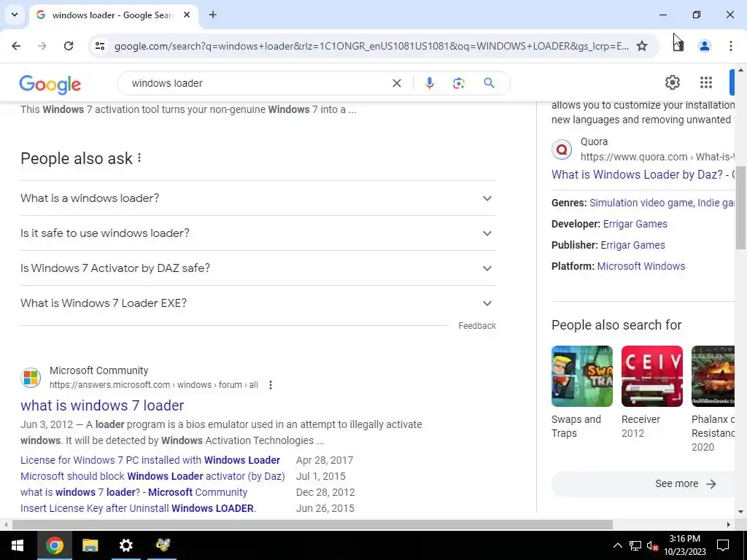Expand "What is Windows 7 Loader EXE?"
Image resolution: width=747 pixels, height=560 pixels.
tap(258, 303)
